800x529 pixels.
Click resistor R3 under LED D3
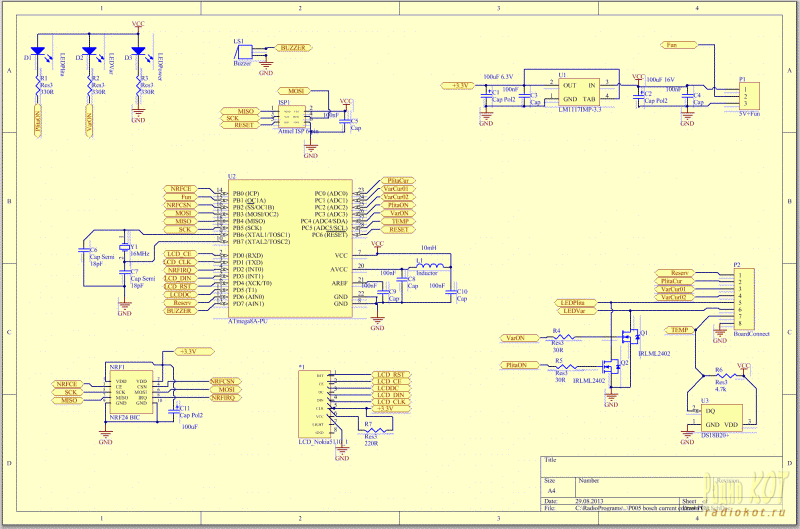click(138, 85)
